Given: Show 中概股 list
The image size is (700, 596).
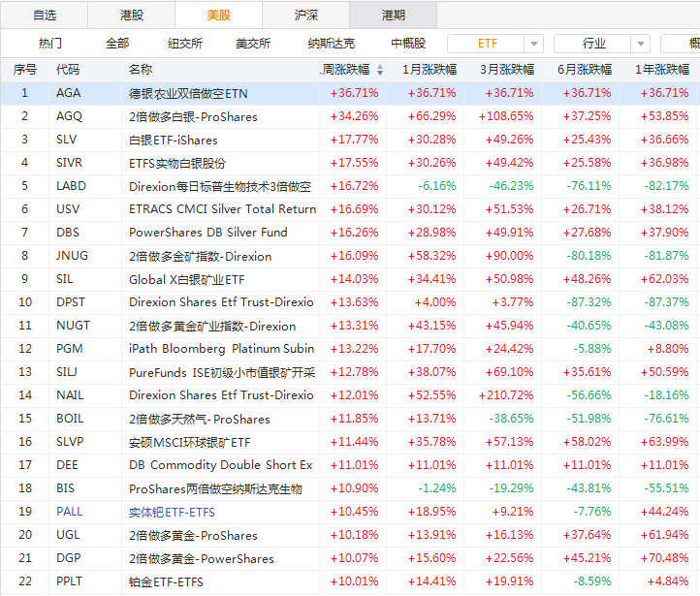Looking at the screenshot, I should (x=408, y=44).
